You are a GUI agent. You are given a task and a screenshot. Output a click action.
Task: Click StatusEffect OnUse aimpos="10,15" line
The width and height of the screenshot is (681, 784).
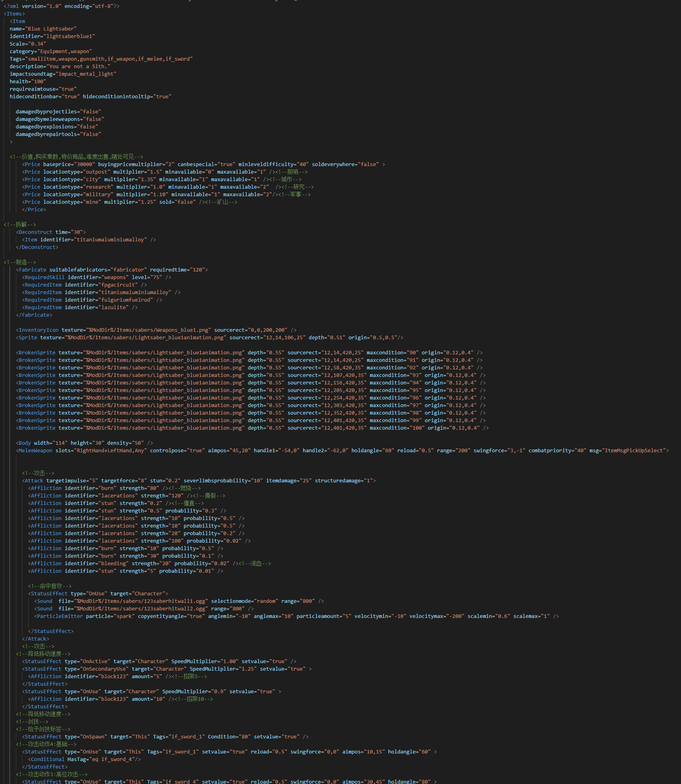point(230,752)
